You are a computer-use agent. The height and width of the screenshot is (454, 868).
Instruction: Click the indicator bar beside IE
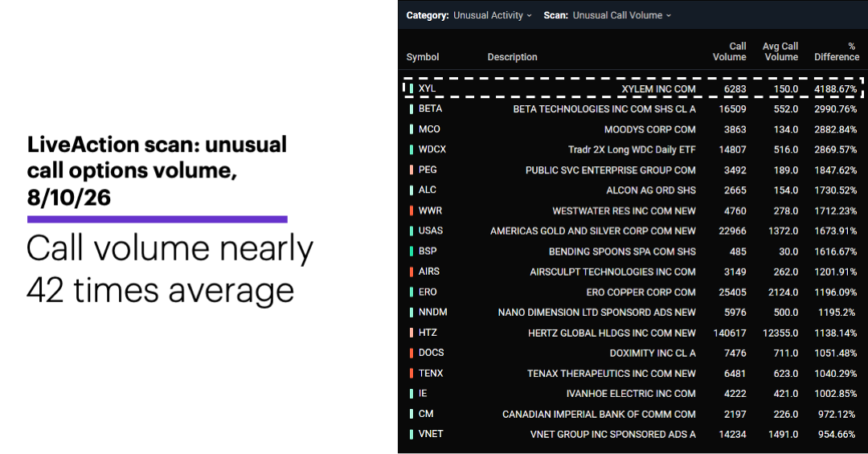411,394
